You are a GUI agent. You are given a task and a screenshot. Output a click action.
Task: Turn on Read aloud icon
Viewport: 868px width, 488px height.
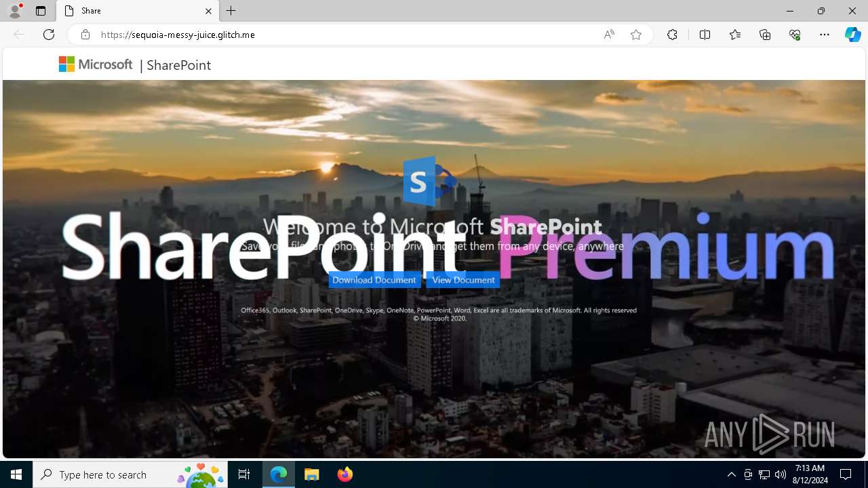tap(609, 35)
